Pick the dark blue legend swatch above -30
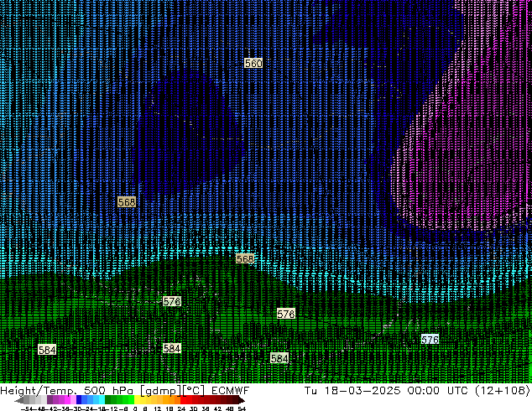The height and width of the screenshot is (411, 532). pyautogui.click(x=79, y=399)
